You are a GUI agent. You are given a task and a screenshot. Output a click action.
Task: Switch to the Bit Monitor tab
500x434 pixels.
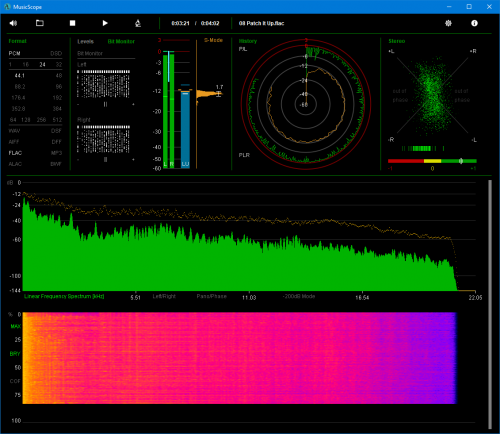tap(121, 41)
